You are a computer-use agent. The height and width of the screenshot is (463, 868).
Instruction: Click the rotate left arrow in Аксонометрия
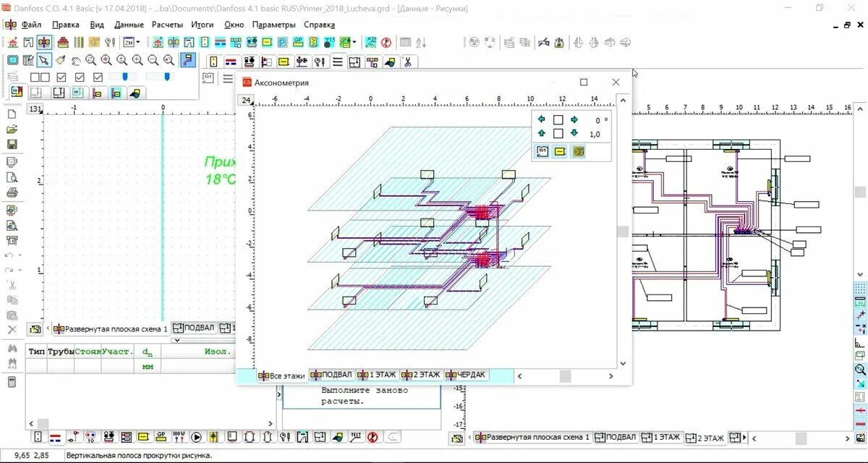click(x=542, y=120)
